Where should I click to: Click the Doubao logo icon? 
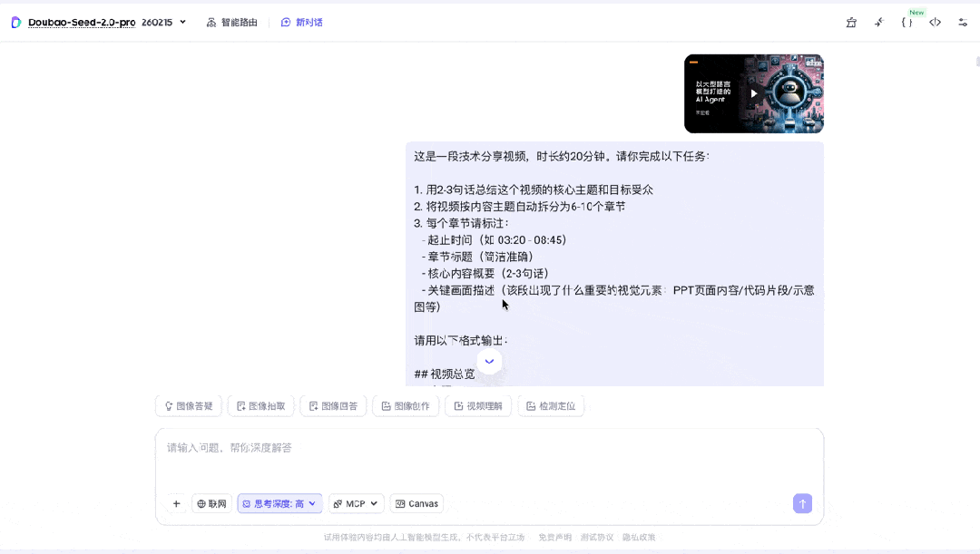[15, 20]
